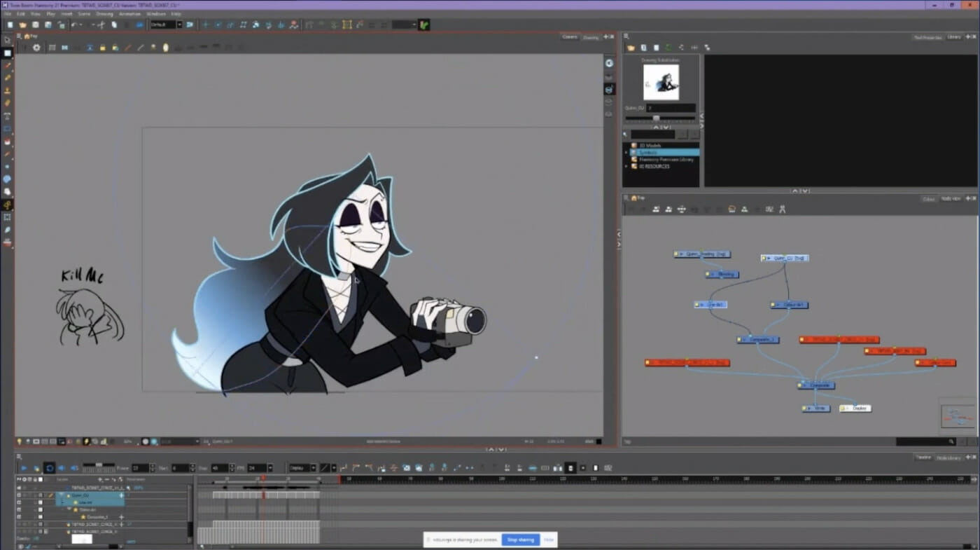Image resolution: width=980 pixels, height=550 pixels.
Task: Click the drawing substitution slider in the Library panel
Action: pos(656,118)
